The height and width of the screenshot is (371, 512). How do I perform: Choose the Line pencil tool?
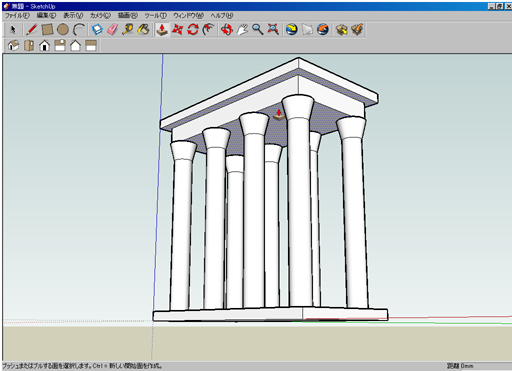(32, 30)
